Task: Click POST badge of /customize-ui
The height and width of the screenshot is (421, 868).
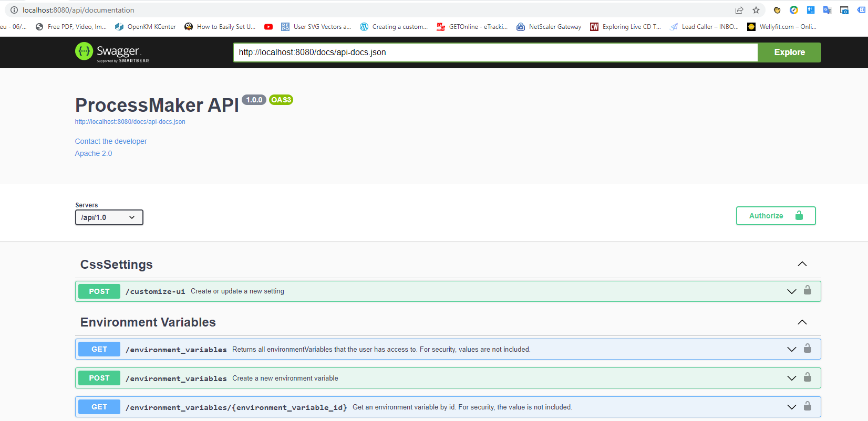Action: point(99,291)
